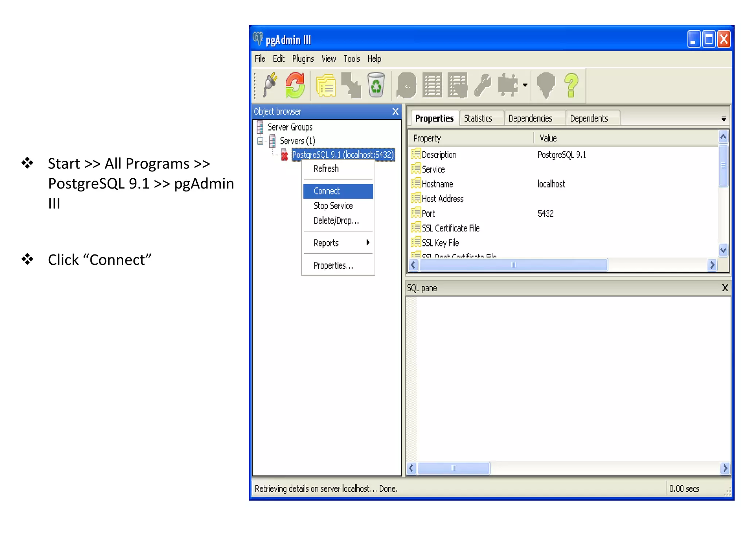The width and height of the screenshot is (747, 560).
Task: Choose Connect in the context menu
Action: [x=338, y=191]
